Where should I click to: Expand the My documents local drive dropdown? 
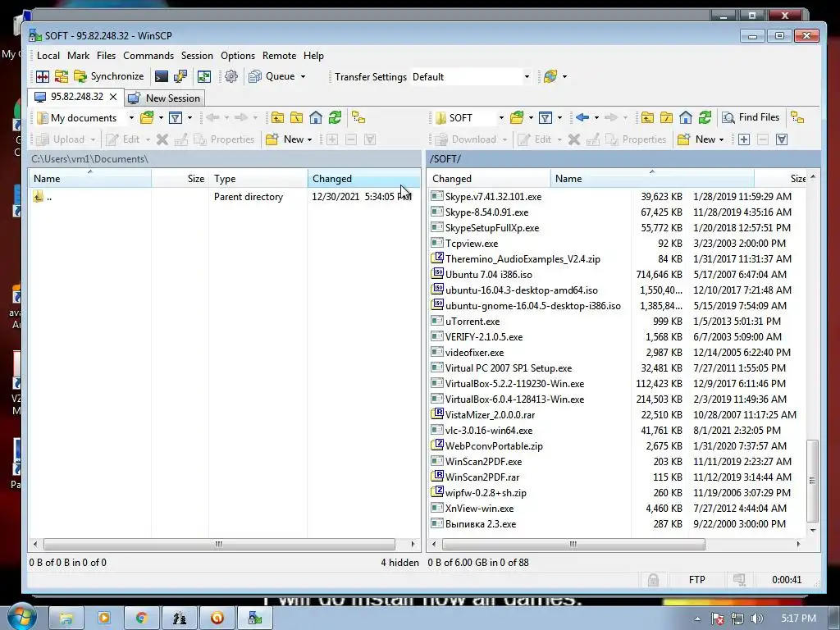(131, 118)
